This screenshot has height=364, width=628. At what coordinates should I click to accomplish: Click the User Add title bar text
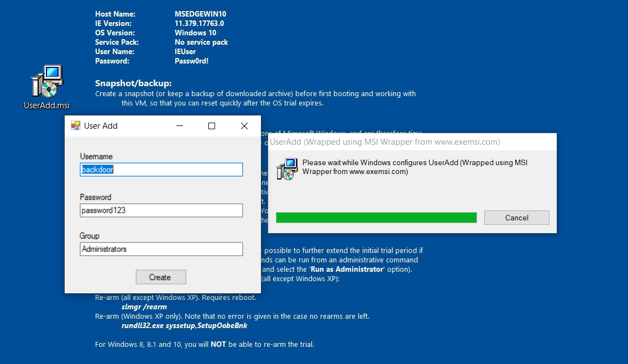point(101,126)
